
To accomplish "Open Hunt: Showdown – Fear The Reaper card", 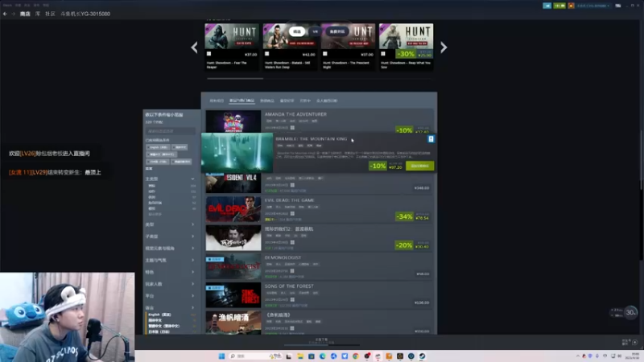I will pos(232,47).
